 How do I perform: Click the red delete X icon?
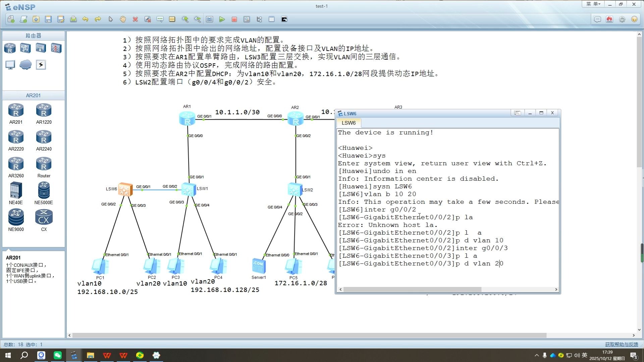[135, 19]
